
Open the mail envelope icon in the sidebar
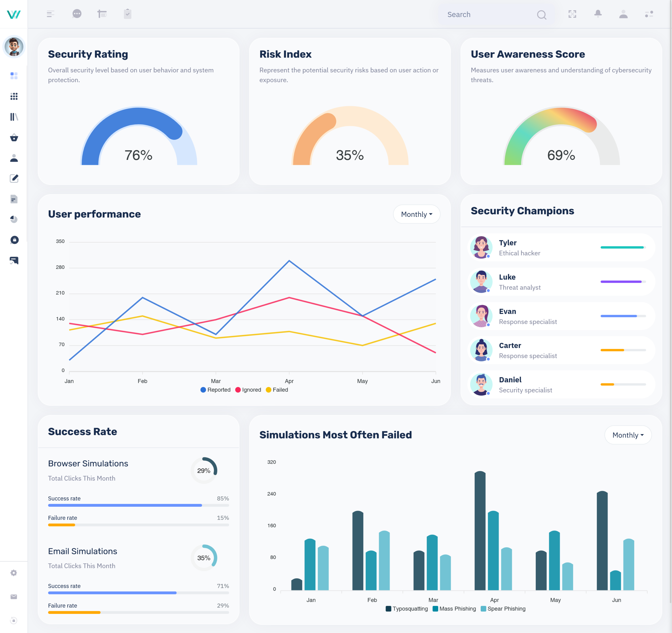14,597
